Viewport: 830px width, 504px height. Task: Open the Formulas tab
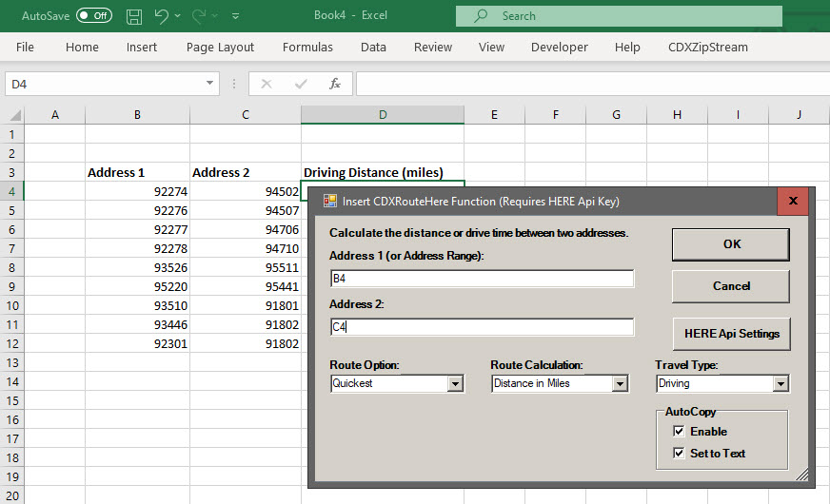[x=307, y=47]
